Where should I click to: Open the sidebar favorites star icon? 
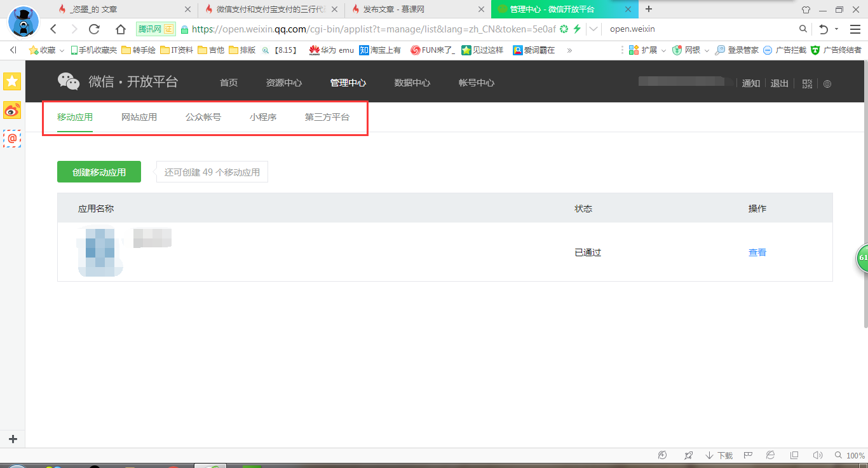[x=12, y=81]
